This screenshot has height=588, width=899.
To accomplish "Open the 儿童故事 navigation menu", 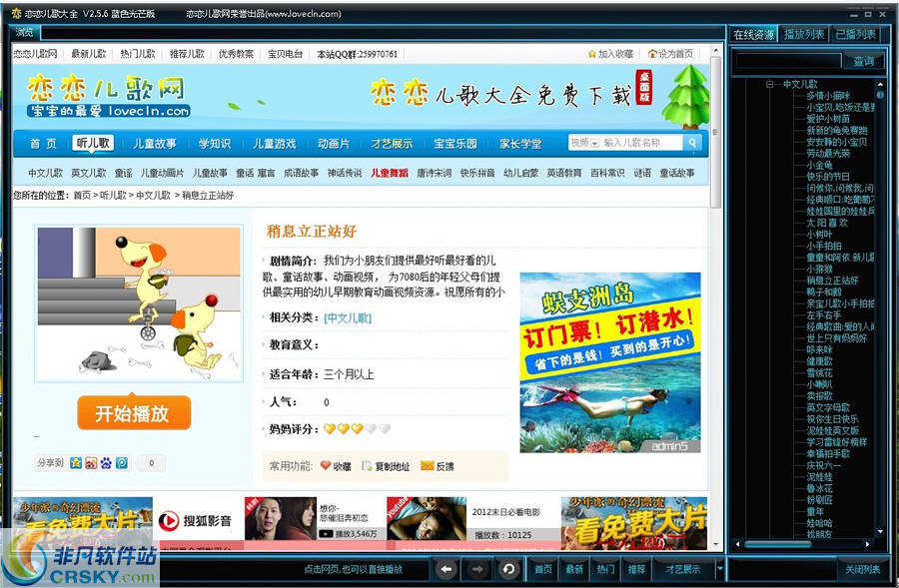I will pos(154,144).
